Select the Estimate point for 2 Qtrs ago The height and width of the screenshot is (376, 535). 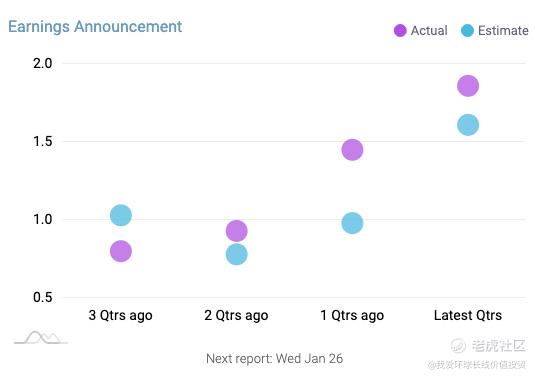[236, 254]
